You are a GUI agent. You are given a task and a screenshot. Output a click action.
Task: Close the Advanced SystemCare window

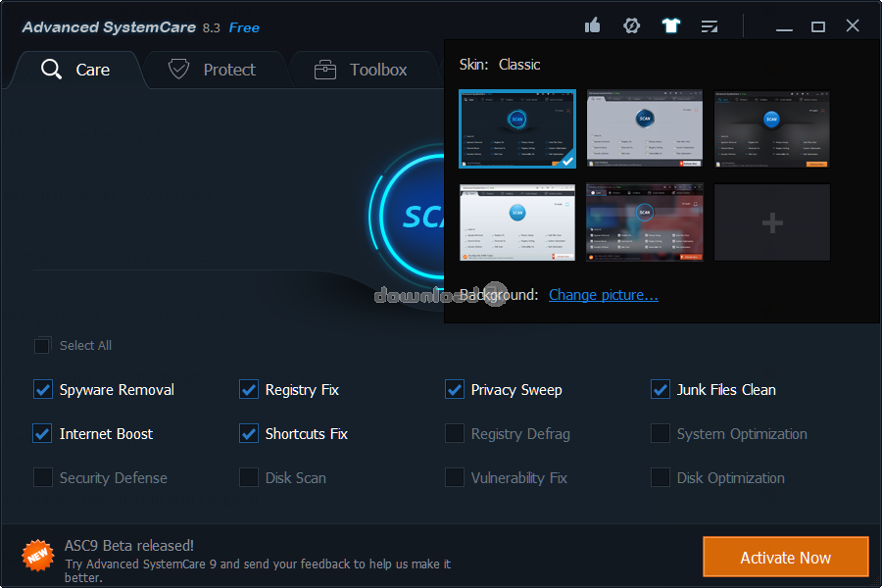pyautogui.click(x=853, y=25)
